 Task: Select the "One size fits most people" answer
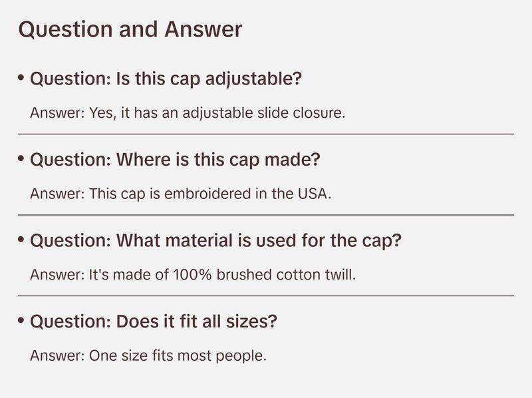148,355
